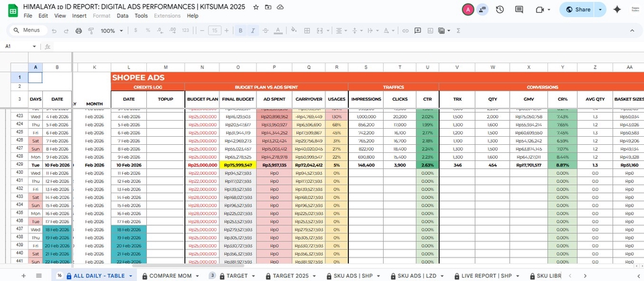This screenshot has width=644, height=281.
Task: Open the Name box dropdown arrow
Action: (34, 46)
